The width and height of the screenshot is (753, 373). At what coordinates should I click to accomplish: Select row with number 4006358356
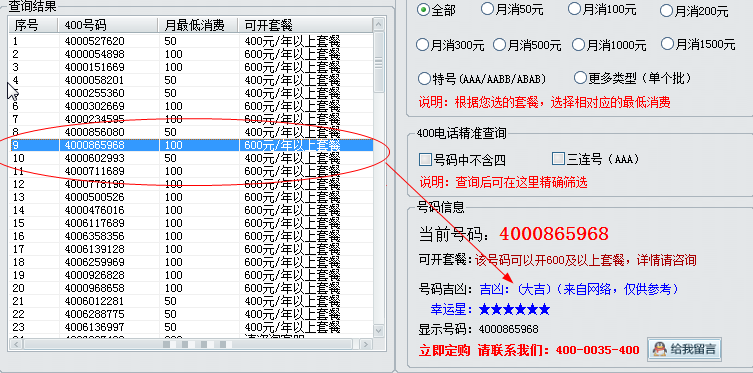(191, 236)
